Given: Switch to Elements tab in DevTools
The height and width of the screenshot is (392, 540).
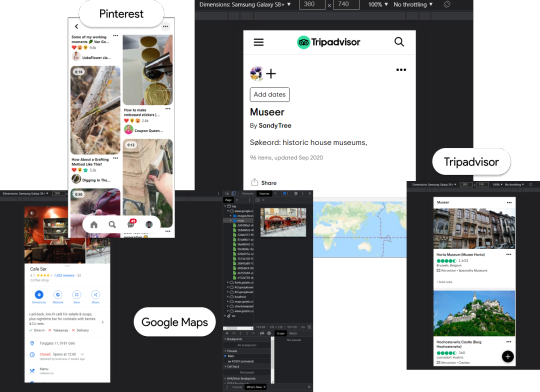Looking at the screenshot, I should click(248, 194).
